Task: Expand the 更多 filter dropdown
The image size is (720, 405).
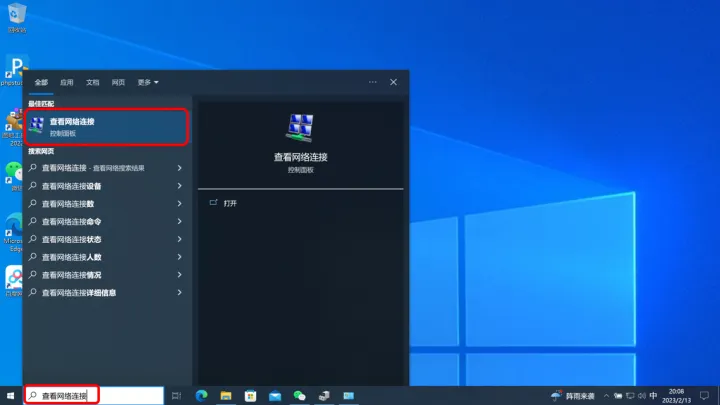Action: click(x=148, y=82)
